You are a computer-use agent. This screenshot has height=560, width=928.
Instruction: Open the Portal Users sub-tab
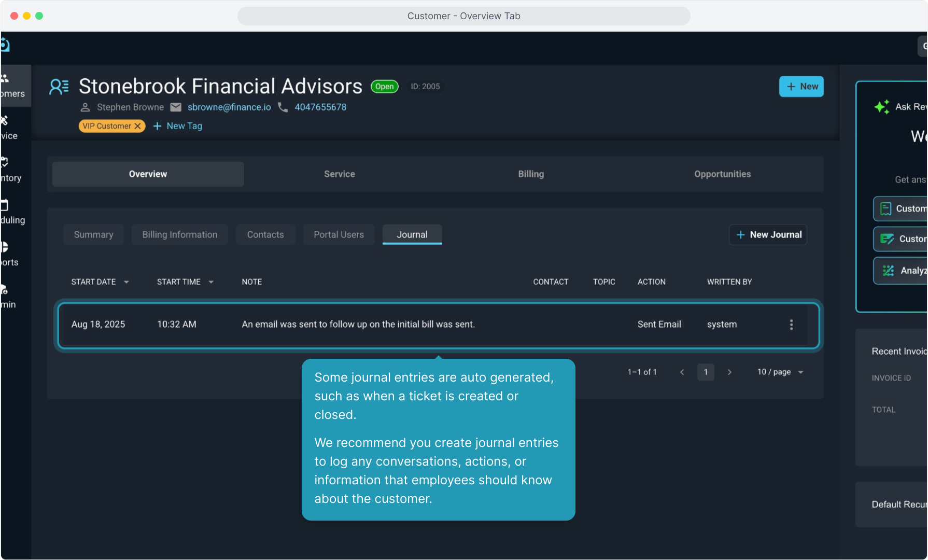coord(339,235)
